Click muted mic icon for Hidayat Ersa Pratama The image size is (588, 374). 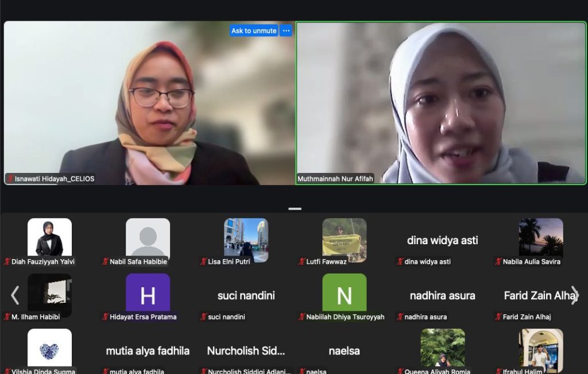click(x=106, y=317)
